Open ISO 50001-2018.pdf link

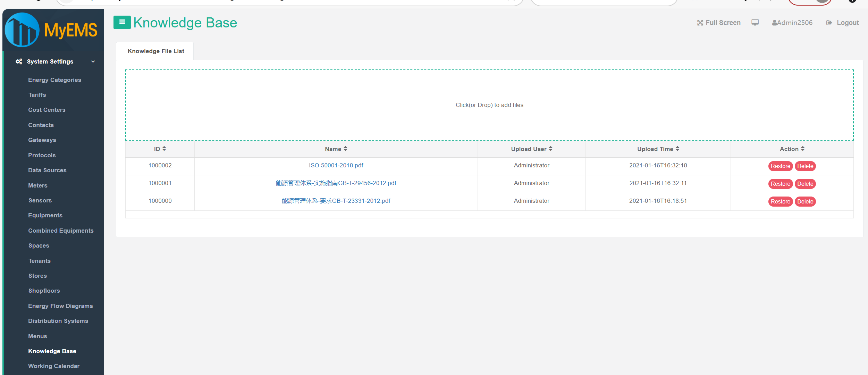(336, 166)
